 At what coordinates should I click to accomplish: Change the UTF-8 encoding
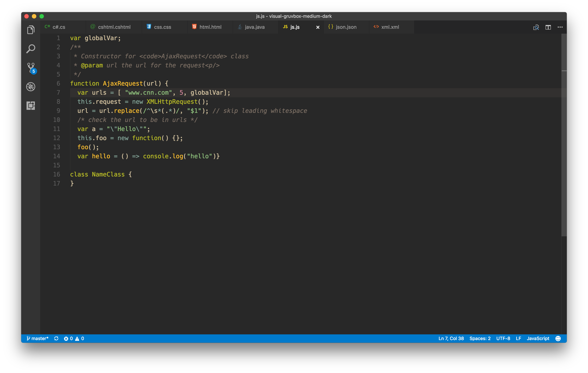pyautogui.click(x=503, y=338)
